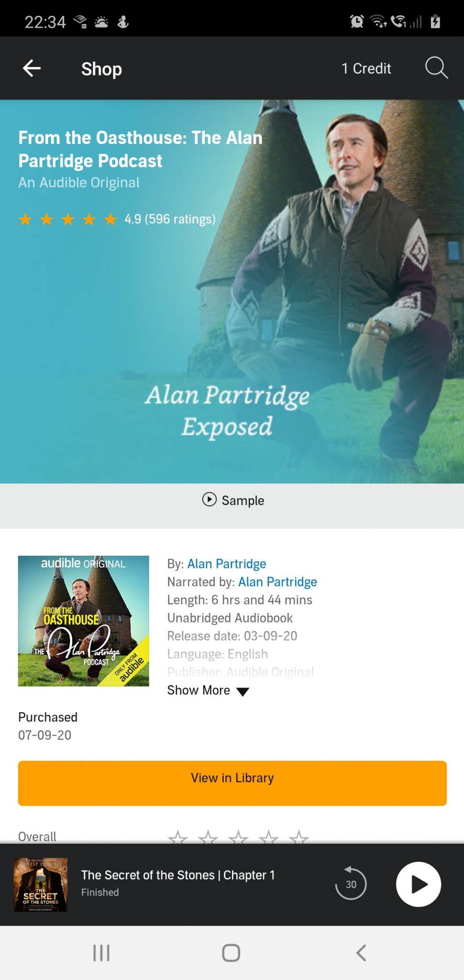Expand Show More book details
The height and width of the screenshot is (980, 464).
click(x=208, y=690)
